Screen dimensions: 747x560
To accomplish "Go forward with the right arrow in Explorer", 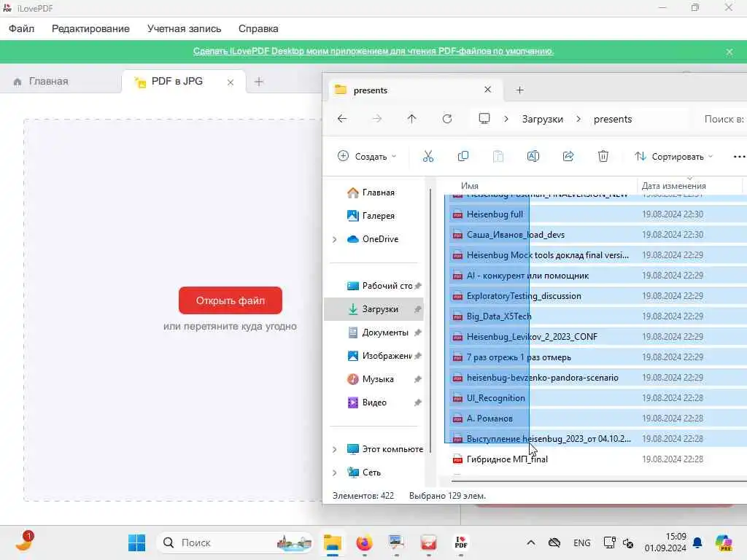I will (377, 119).
